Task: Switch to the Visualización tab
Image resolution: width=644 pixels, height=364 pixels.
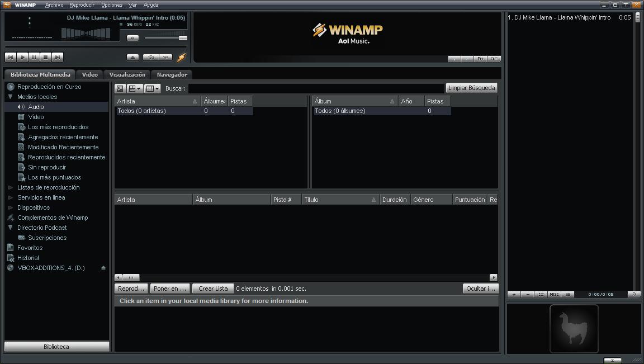Action: tap(127, 74)
